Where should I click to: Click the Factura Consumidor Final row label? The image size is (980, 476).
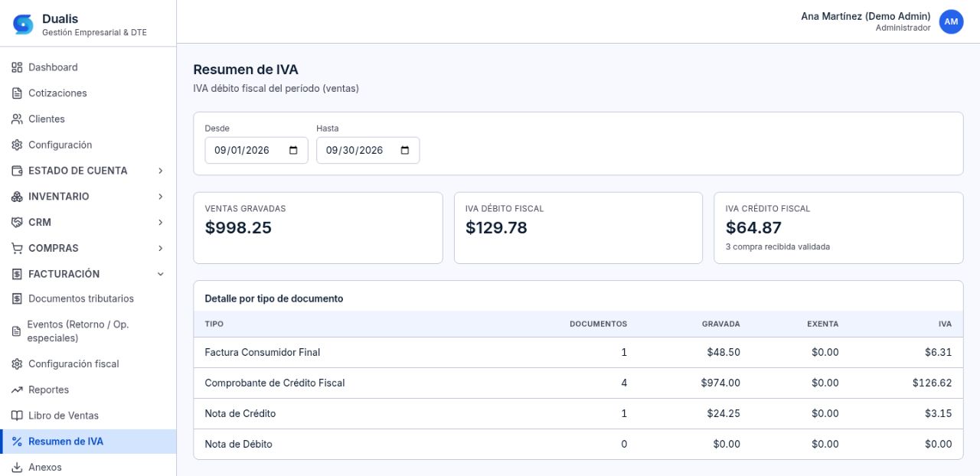pyautogui.click(x=263, y=353)
